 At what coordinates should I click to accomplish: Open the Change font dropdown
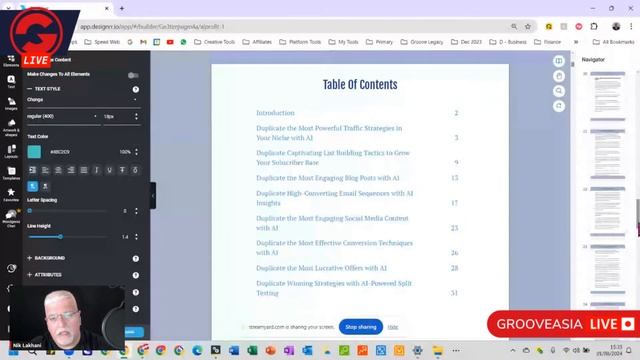[83, 100]
